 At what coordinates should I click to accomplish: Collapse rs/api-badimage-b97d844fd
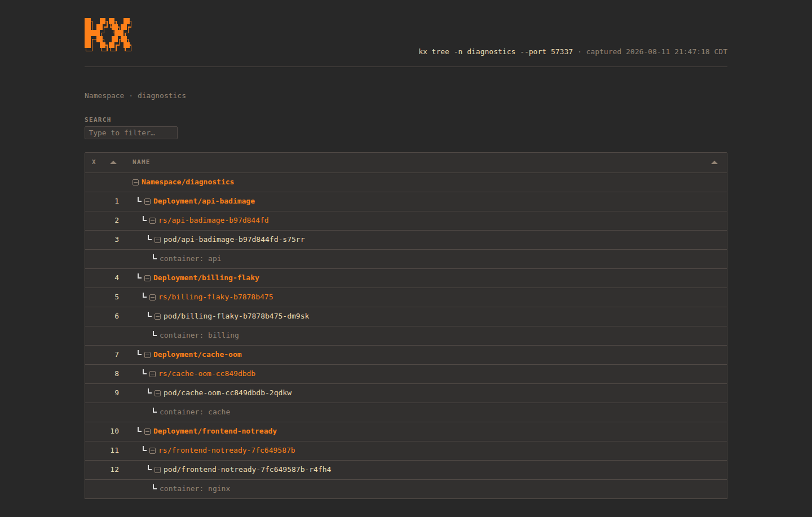tap(152, 221)
